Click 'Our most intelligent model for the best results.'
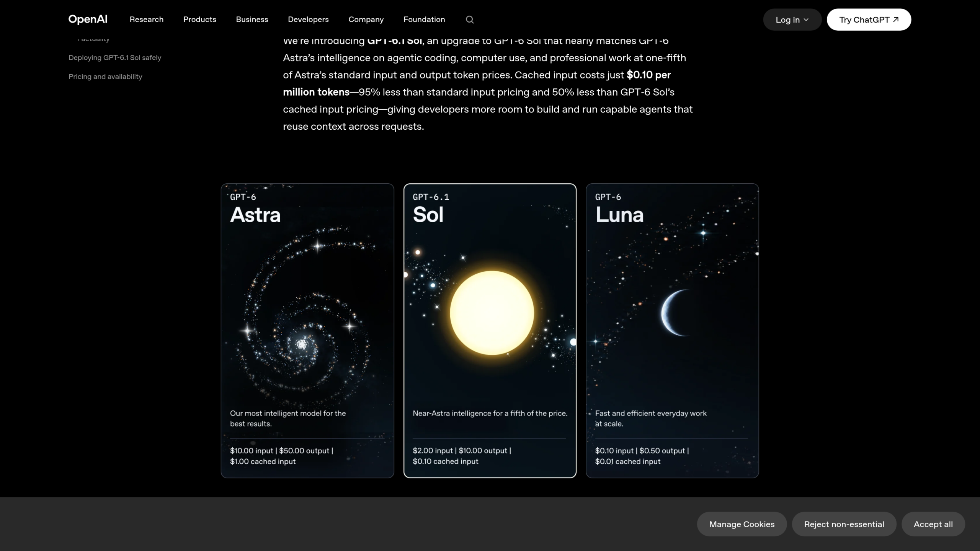The image size is (980, 551). 288,419
